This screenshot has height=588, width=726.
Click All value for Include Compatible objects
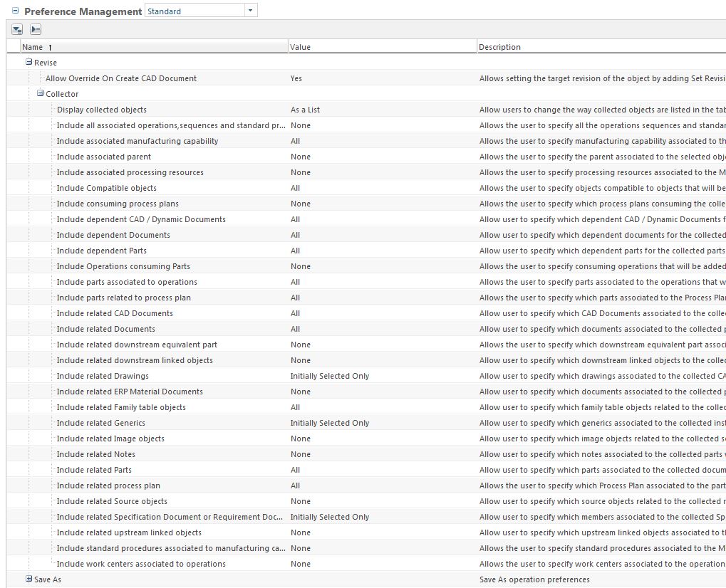[296, 189]
